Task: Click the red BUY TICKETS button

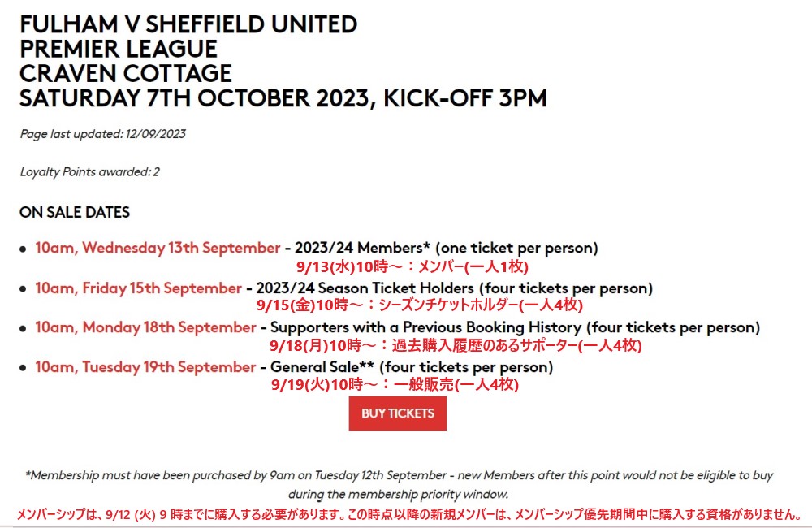Action: tap(398, 413)
